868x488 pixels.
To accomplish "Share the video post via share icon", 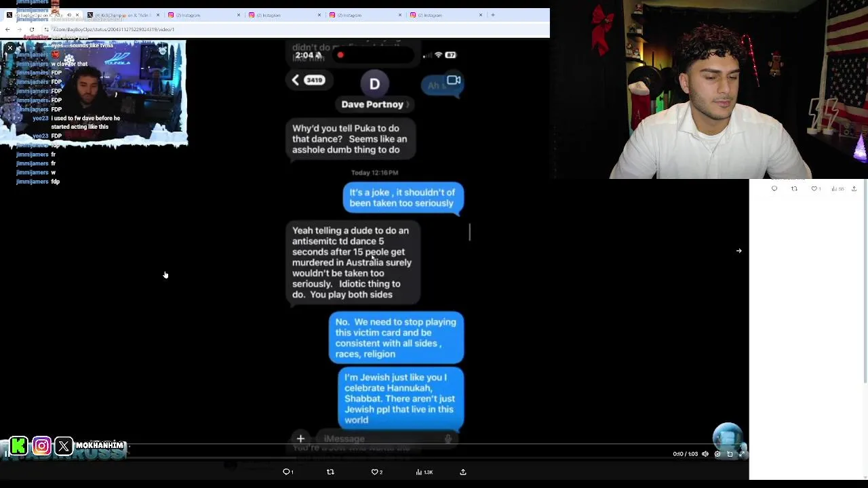I will point(463,472).
